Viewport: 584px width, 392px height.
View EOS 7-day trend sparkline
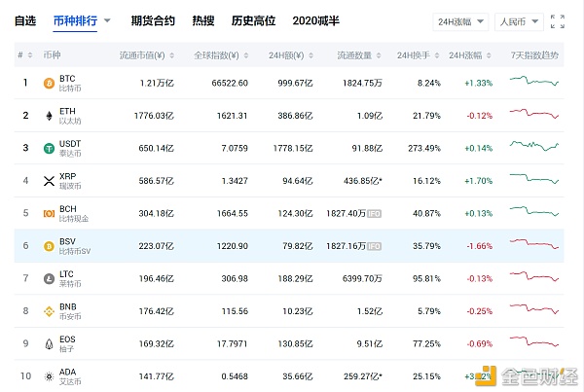534,341
